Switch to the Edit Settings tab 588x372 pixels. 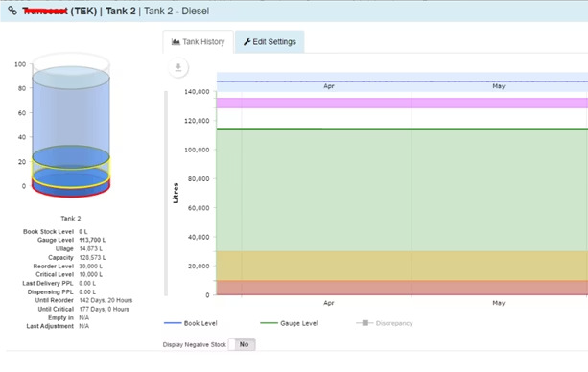click(x=270, y=42)
